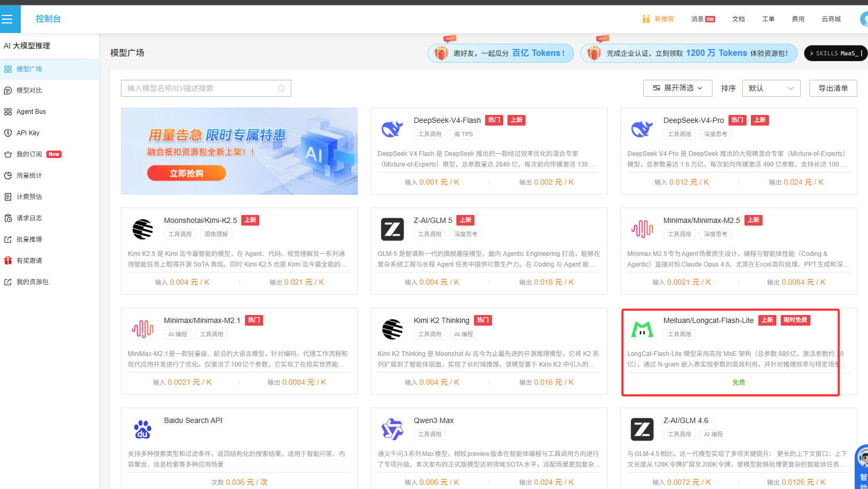The height and width of the screenshot is (489, 868).
Task: Open the Minimax/Minimax-M2.5 model title
Action: [702, 220]
